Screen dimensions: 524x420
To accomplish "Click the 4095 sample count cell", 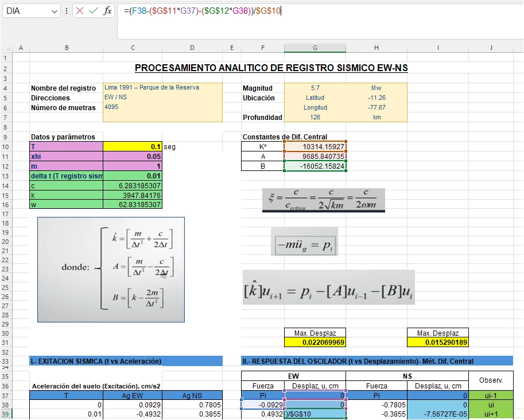I will pyautogui.click(x=162, y=107).
